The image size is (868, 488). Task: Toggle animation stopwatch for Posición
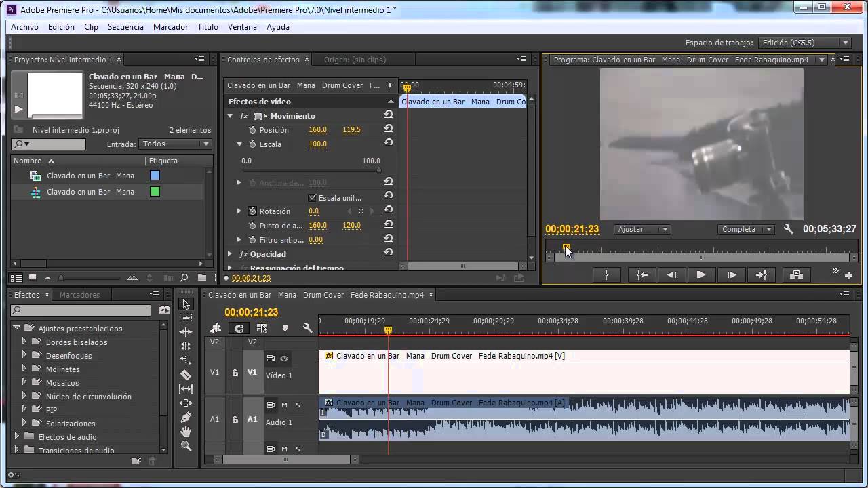click(252, 130)
